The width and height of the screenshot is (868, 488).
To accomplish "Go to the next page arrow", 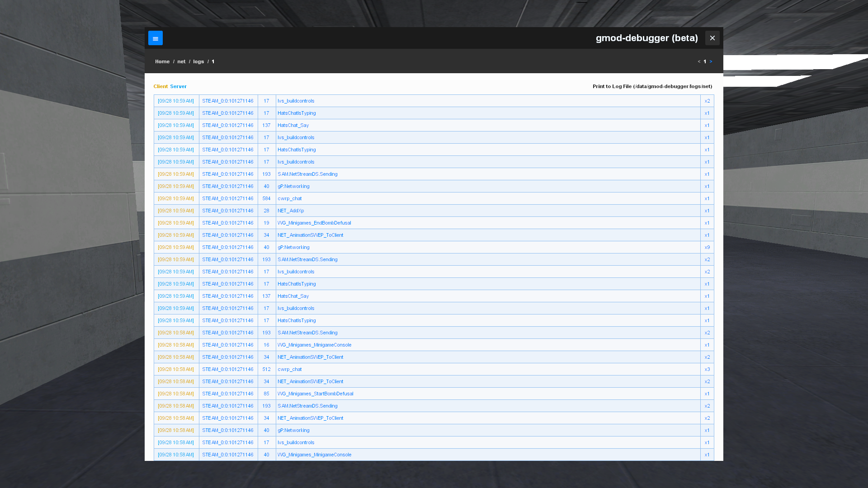I will [x=711, y=61].
